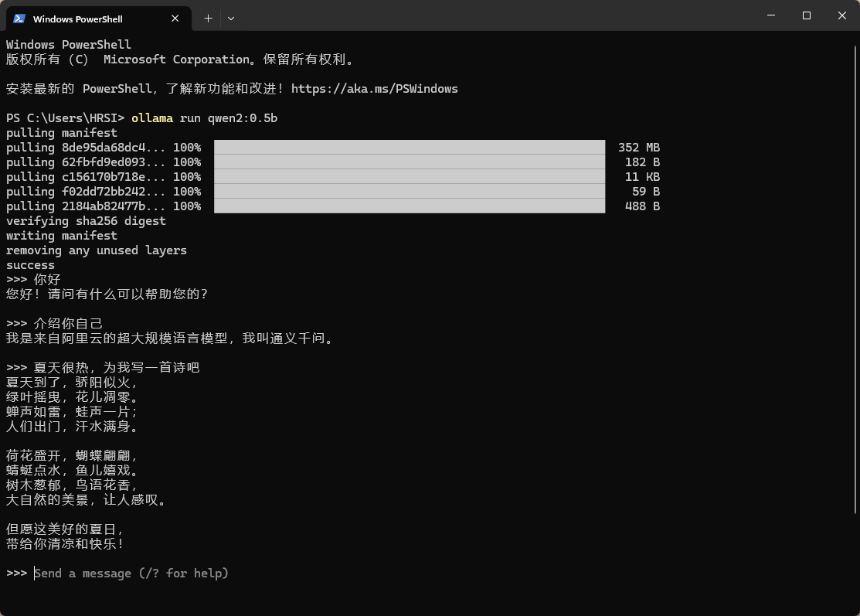
Task: Click the 8de95da68dc4 progress bar
Action: (x=410, y=147)
